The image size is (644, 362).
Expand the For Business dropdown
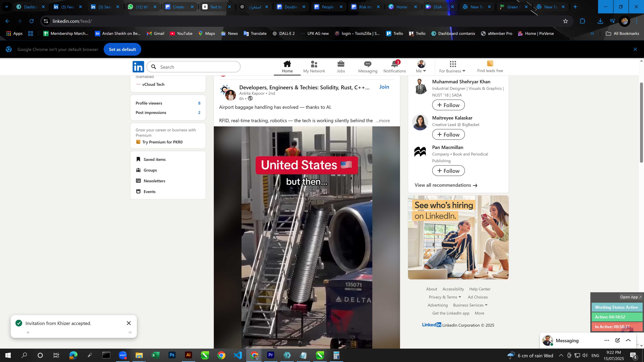[x=452, y=67]
